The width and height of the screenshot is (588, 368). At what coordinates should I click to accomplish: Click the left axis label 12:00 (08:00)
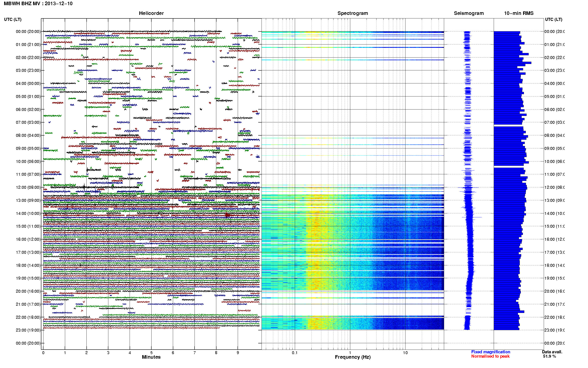coord(28,187)
